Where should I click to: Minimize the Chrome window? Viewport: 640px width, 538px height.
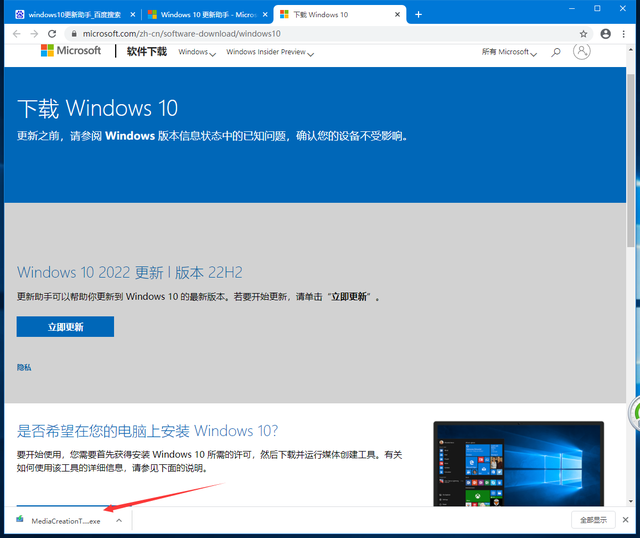(x=572, y=9)
